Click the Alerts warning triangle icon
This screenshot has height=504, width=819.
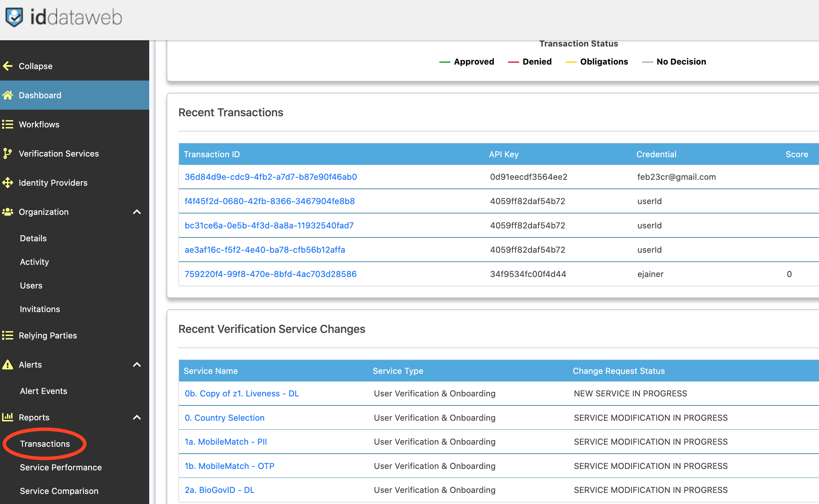coord(8,364)
